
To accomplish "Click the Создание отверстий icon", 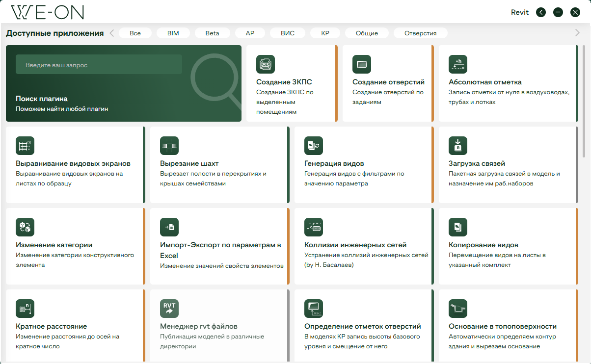I will coord(362,64).
